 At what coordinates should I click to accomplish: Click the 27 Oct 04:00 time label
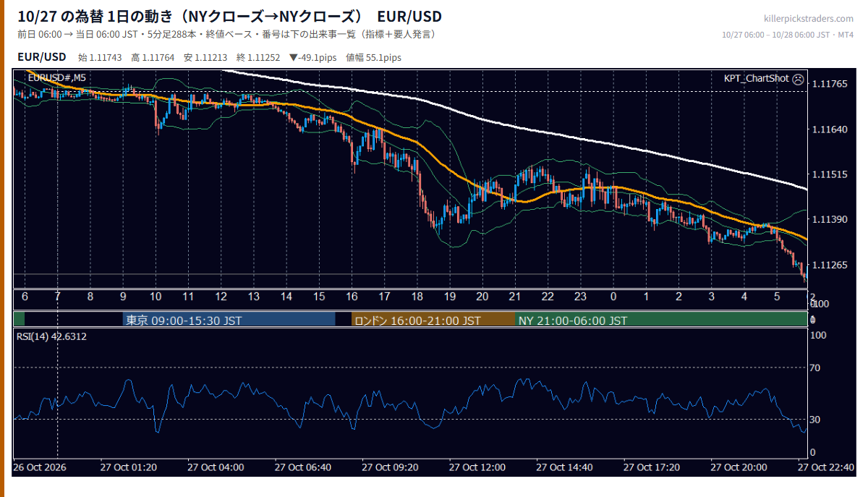pos(216,467)
